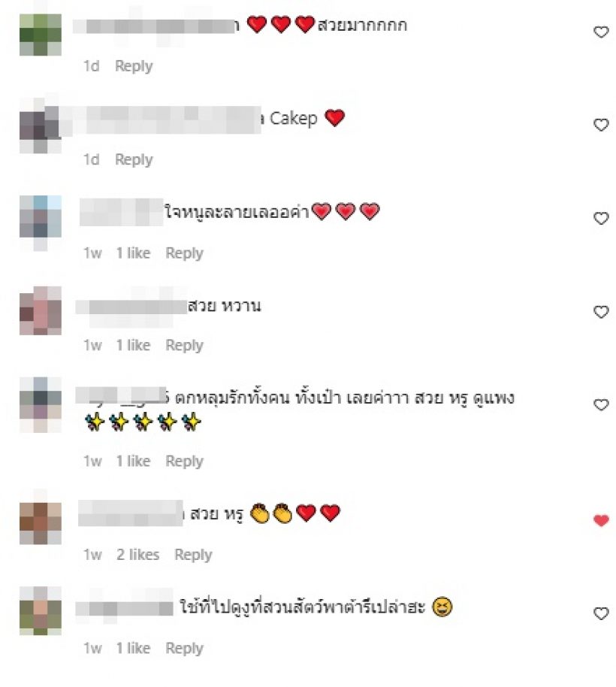View 2 likes on สวย หรู comment
Image resolution: width=616 pixels, height=687 pixels.
point(137,555)
